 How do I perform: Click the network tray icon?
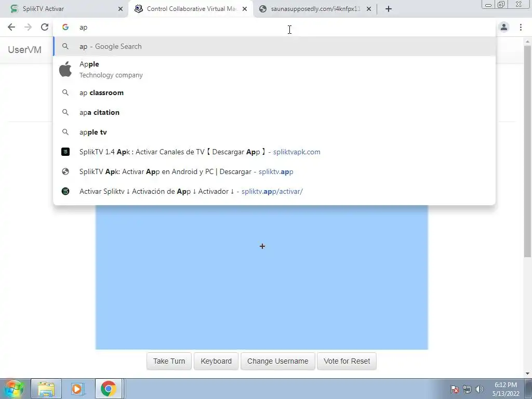click(x=467, y=389)
